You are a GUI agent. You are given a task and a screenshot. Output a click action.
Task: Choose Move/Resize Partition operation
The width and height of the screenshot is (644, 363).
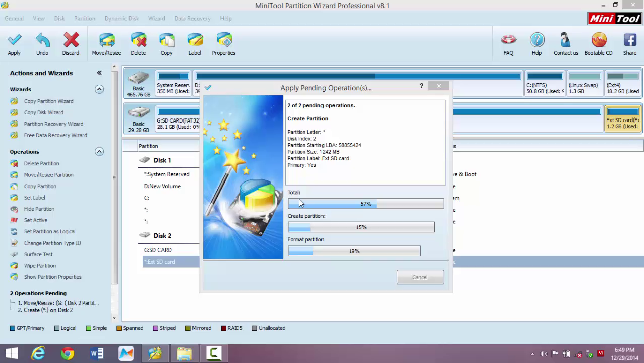coord(48,175)
